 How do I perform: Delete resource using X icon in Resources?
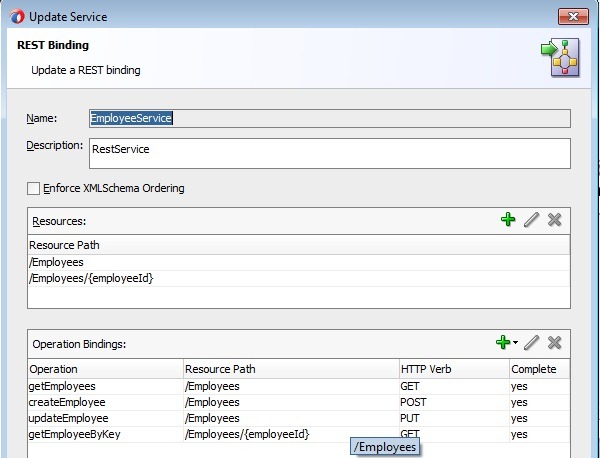point(555,219)
